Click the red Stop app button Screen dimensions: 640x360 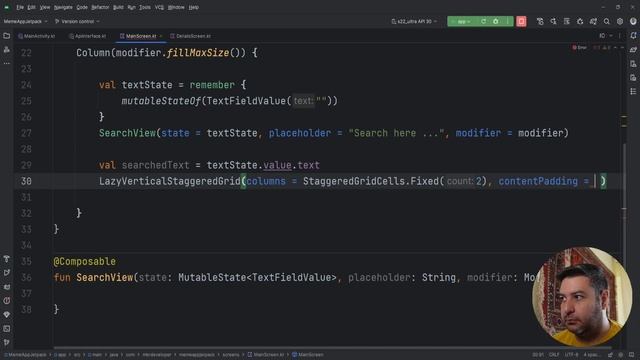[521, 21]
